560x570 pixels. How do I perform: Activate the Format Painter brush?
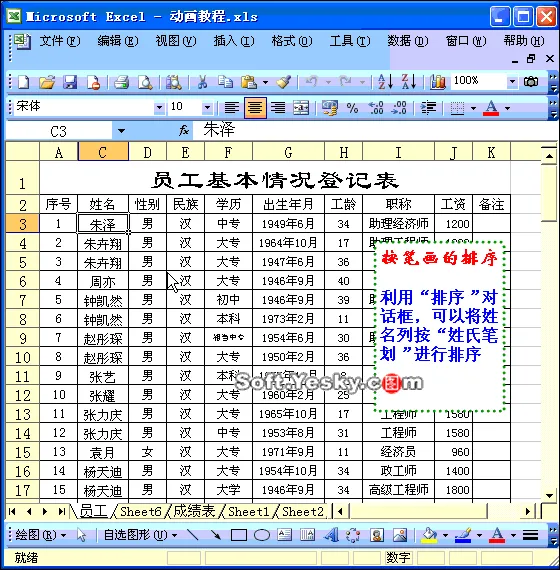283,82
